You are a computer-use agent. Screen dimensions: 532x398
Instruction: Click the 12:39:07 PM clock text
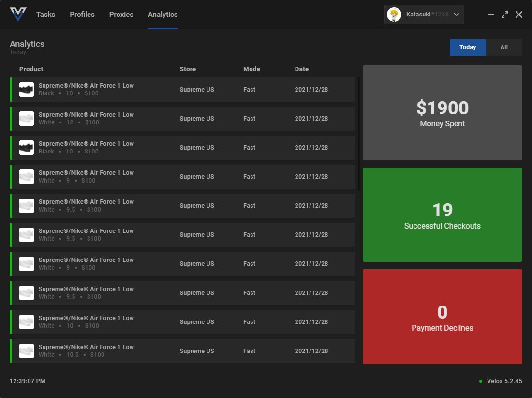tap(28, 381)
